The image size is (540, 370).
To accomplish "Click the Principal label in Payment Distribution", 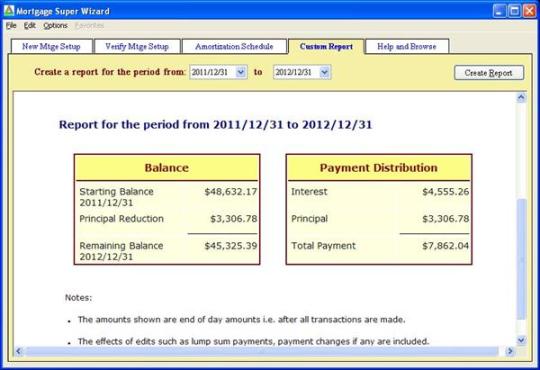I will click(x=309, y=219).
